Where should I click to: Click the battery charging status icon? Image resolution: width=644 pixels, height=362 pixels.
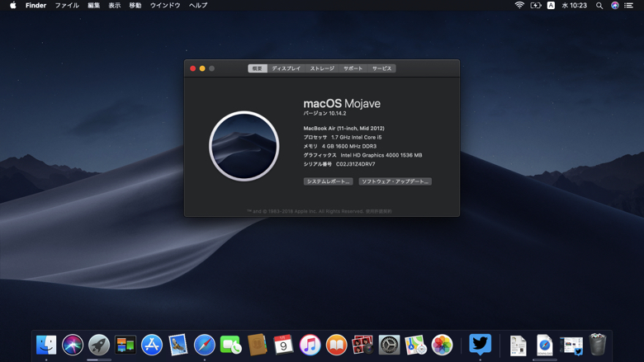pyautogui.click(x=536, y=5)
